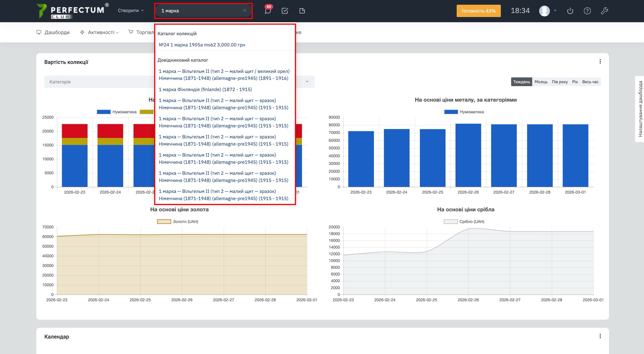Clear the search field with X icon
The width and height of the screenshot is (644, 354).
coord(245,11)
